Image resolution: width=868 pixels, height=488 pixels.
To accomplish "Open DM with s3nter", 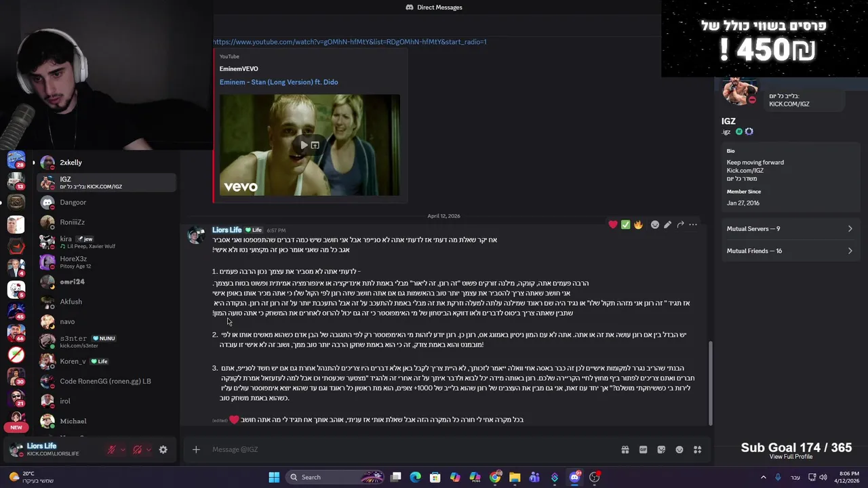I will point(106,342).
